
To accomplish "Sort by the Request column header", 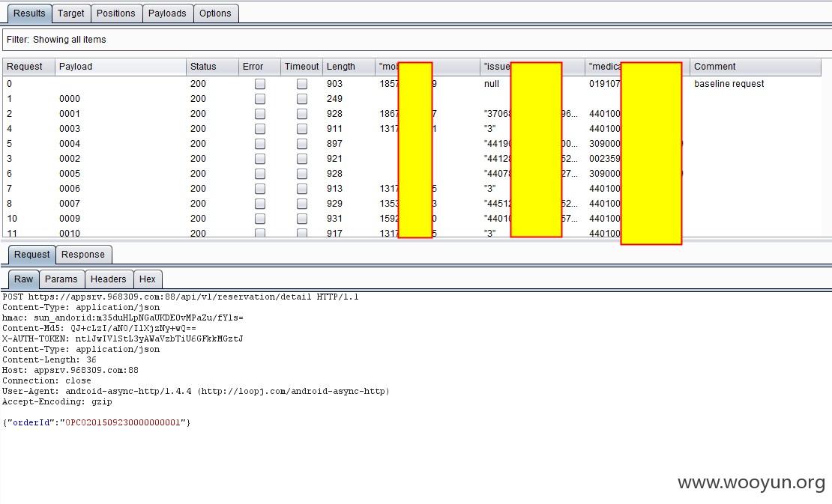I will (x=28, y=67).
